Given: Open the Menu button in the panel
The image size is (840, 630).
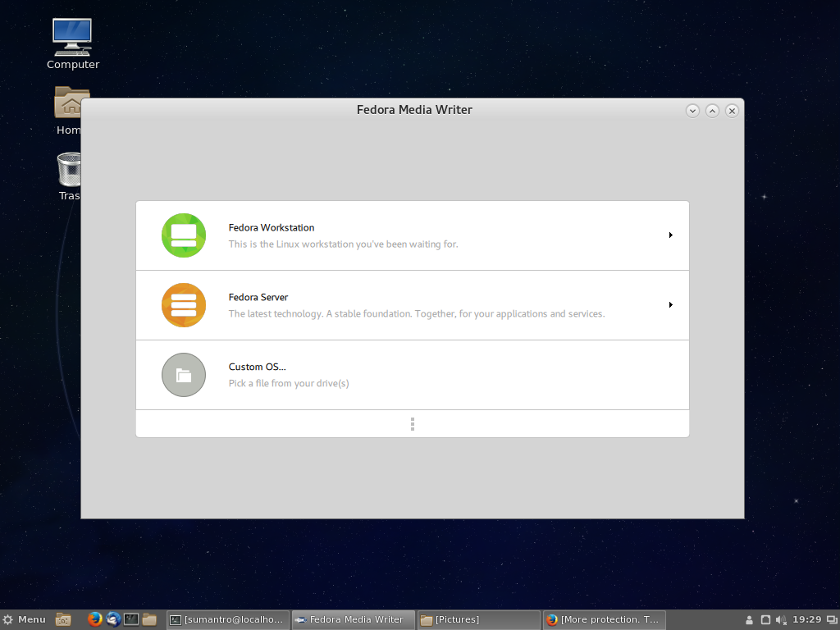Looking at the screenshot, I should [24, 620].
